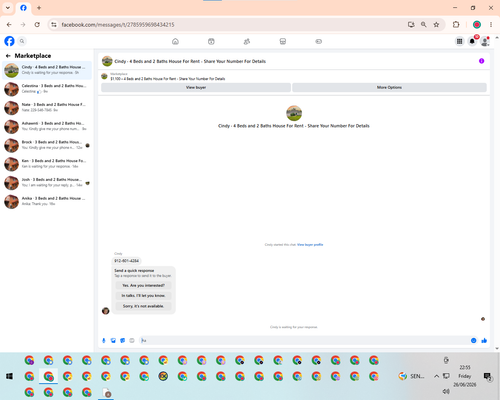Image resolution: width=500 pixels, height=400 pixels.
Task: Click the GIF icon in composer
Action: coord(132,340)
